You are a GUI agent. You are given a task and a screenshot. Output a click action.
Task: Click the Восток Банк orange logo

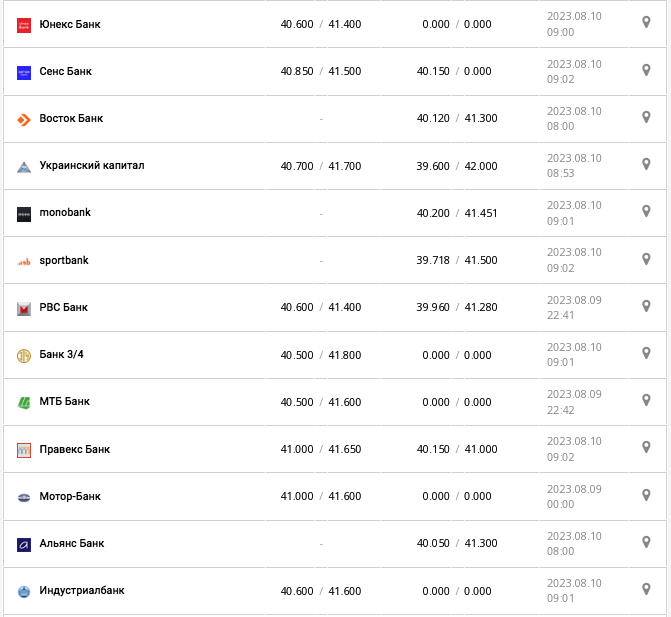pos(24,119)
